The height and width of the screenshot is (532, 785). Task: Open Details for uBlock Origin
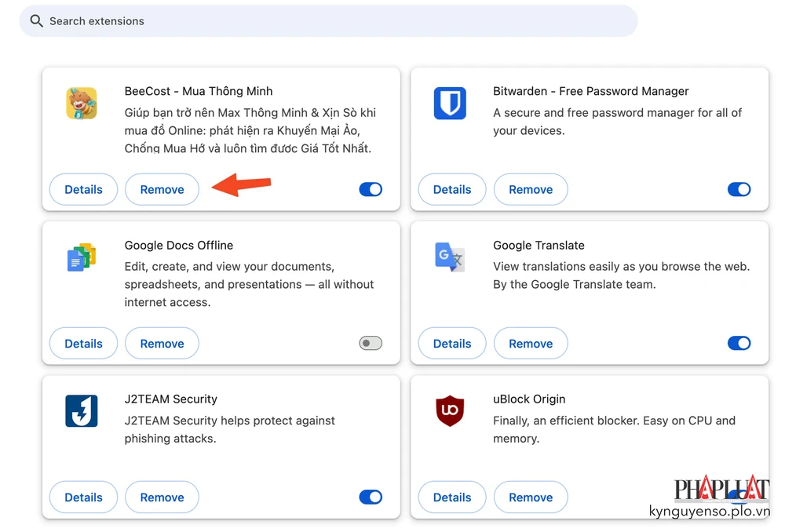(452, 497)
